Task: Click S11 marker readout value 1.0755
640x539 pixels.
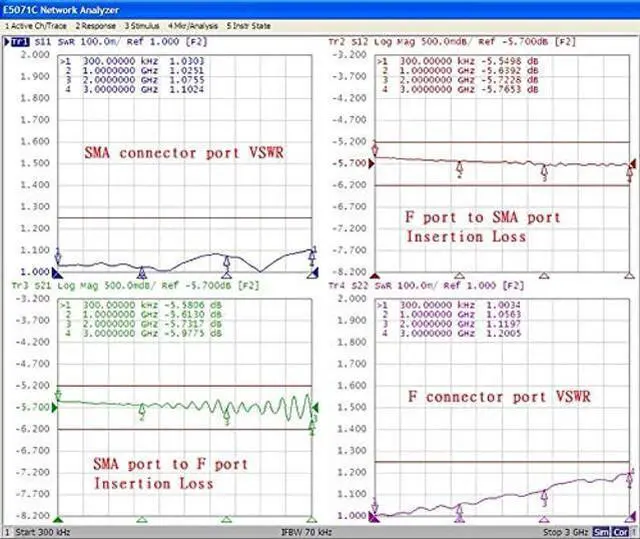Action: (x=187, y=80)
